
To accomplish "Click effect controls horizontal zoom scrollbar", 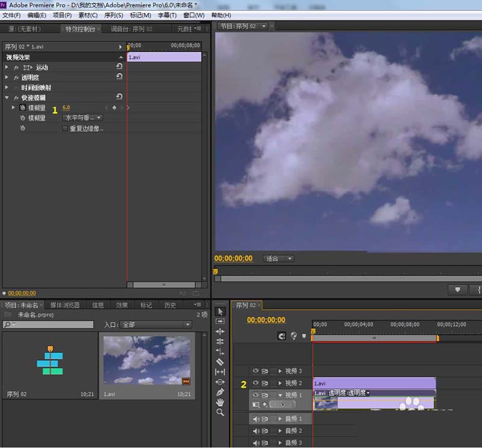I will coord(164,285).
